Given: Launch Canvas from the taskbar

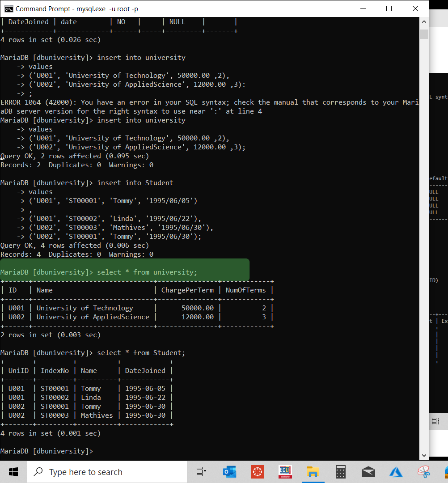Looking at the screenshot, I should (x=257, y=471).
